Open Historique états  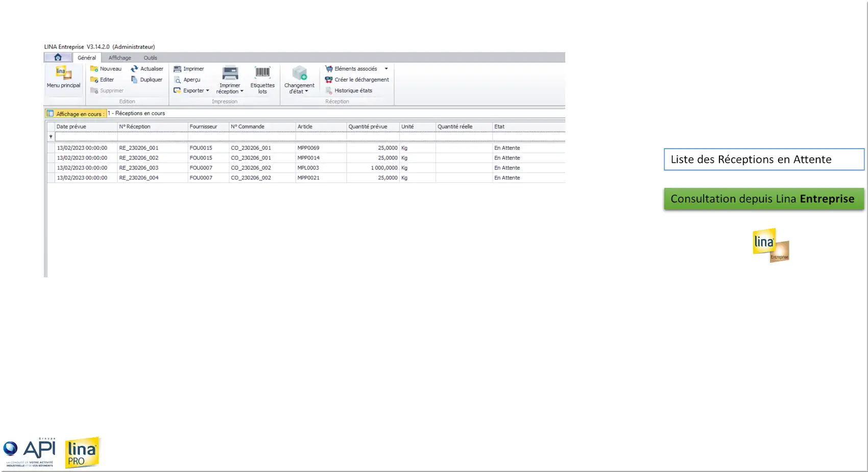[349, 90]
